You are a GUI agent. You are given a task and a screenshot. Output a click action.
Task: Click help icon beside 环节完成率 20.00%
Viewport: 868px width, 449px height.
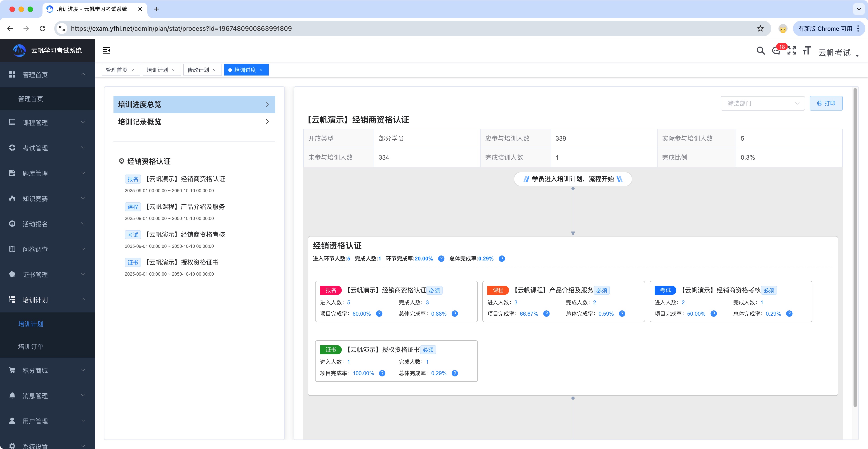click(x=441, y=259)
